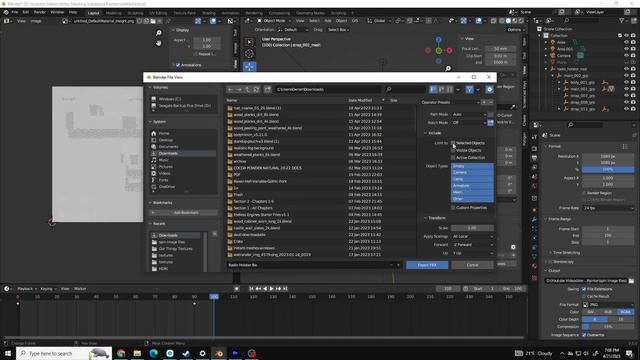The height and width of the screenshot is (360, 640).
Task: Remove the operator preset
Action: click(491, 102)
